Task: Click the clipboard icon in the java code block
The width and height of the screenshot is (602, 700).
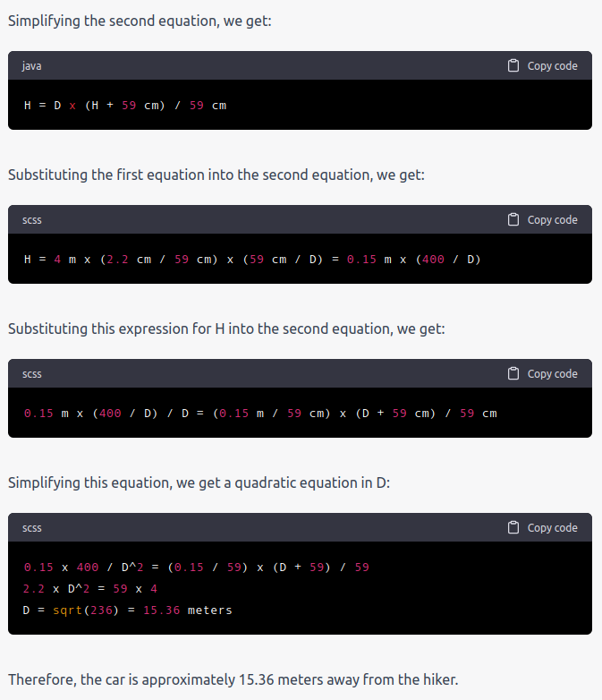Action: pos(513,65)
